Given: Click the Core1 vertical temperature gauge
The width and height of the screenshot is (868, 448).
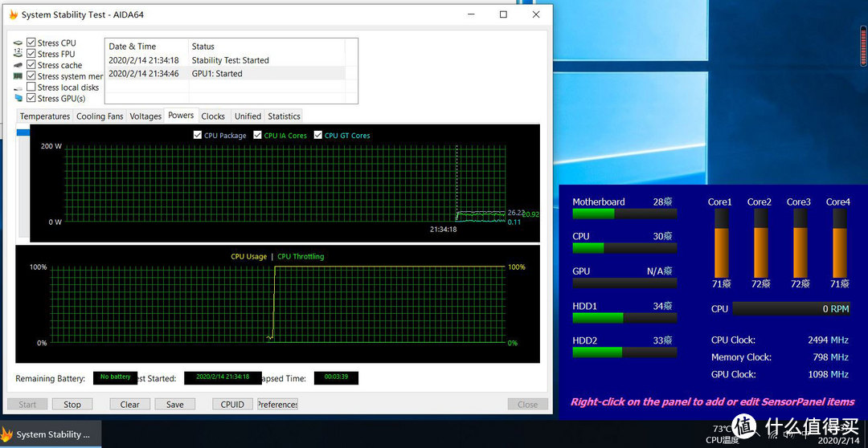Looking at the screenshot, I should click(721, 243).
